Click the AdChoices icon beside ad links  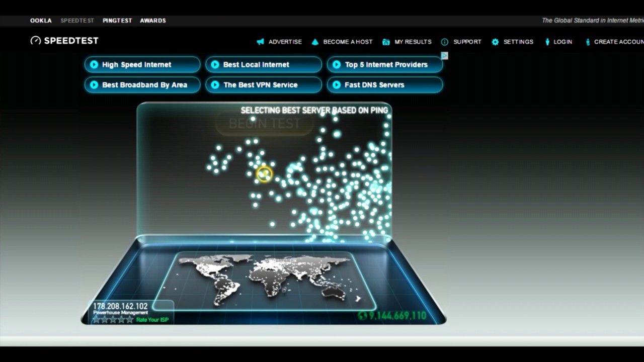(x=444, y=56)
